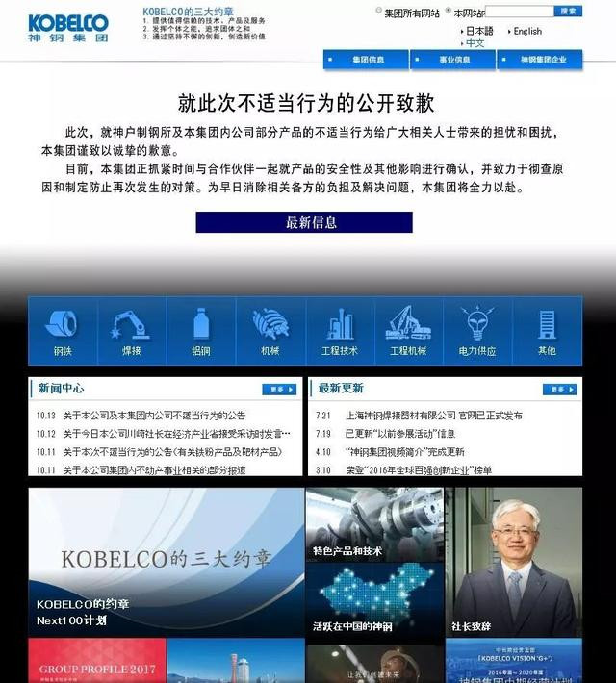
Task: Select the 铝铜 aluminum-copper icon
Action: pos(200,330)
